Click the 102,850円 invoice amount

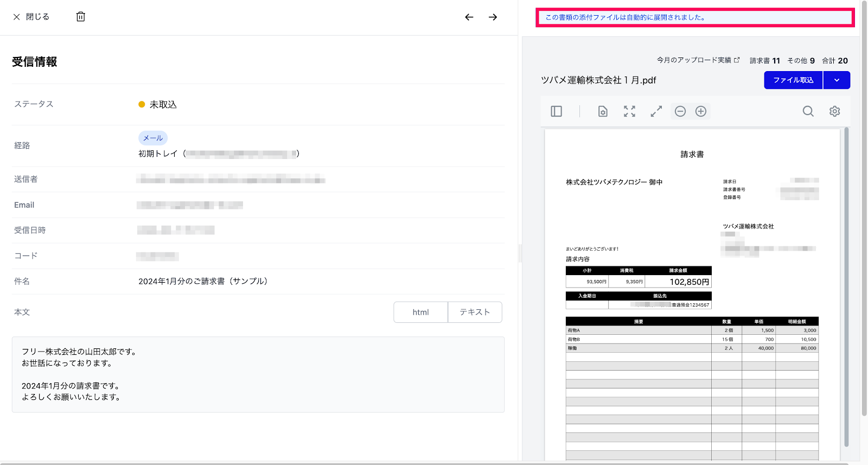click(689, 282)
